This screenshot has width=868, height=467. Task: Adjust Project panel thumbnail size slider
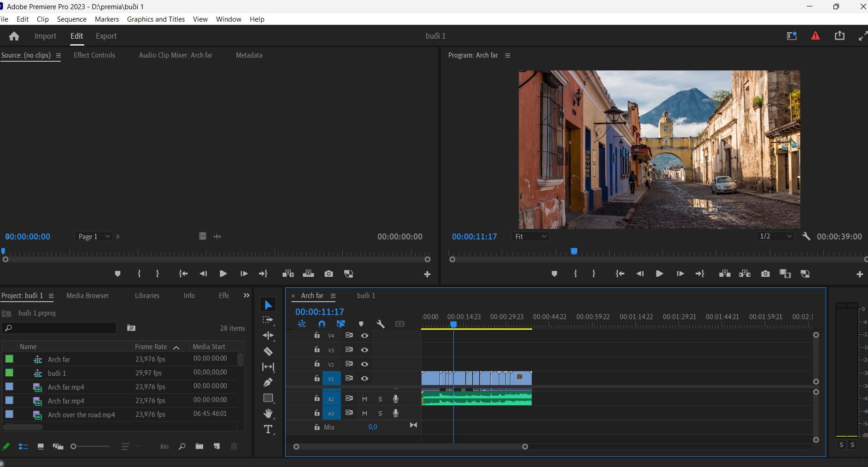[90, 446]
